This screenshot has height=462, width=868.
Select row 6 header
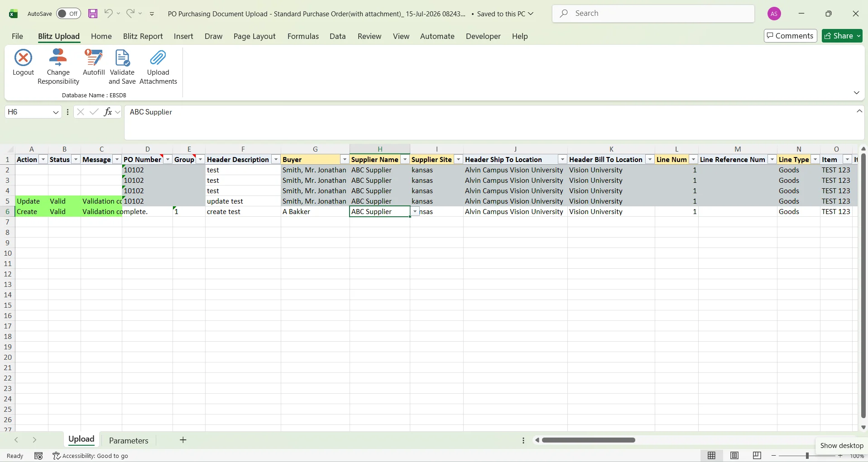click(x=7, y=212)
